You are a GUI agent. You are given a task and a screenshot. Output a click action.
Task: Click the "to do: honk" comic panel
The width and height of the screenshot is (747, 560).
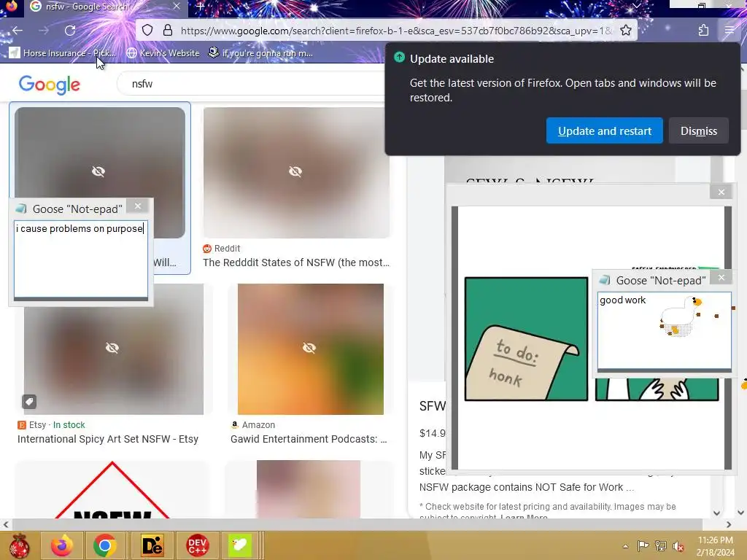(x=526, y=339)
